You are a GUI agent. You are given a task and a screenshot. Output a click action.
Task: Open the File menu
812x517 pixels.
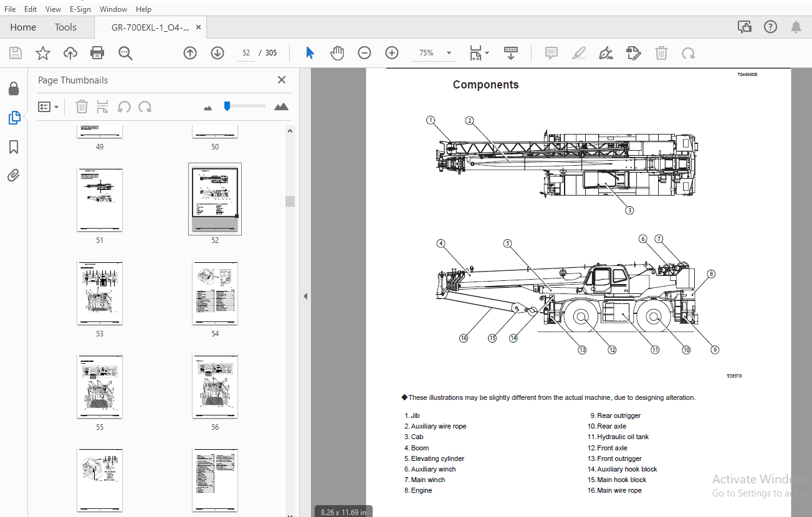(11, 9)
